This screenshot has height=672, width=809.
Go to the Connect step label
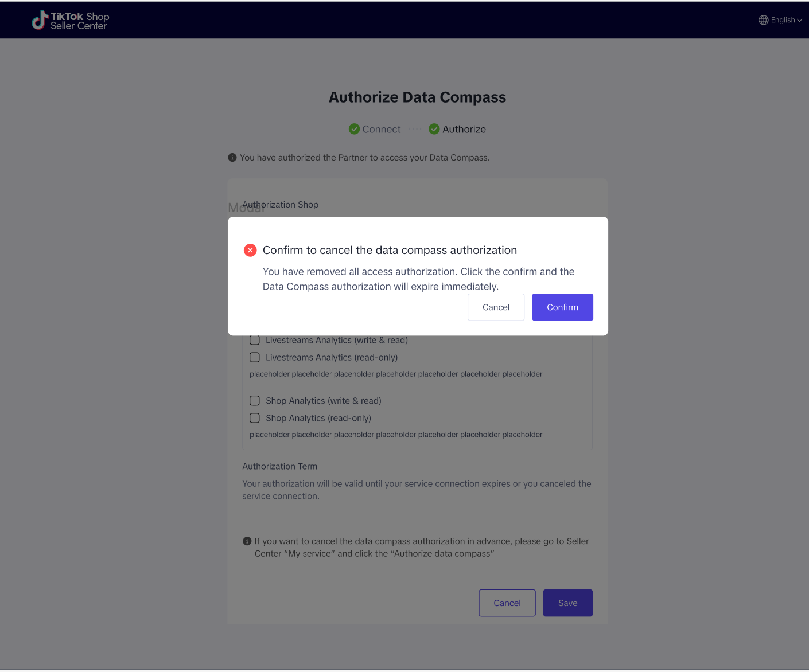(382, 130)
